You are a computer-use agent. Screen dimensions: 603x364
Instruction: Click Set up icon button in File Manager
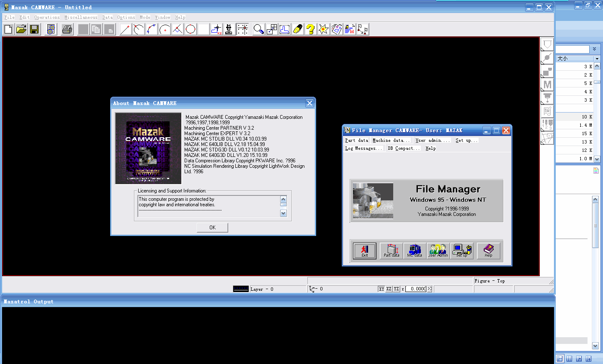pyautogui.click(x=462, y=251)
